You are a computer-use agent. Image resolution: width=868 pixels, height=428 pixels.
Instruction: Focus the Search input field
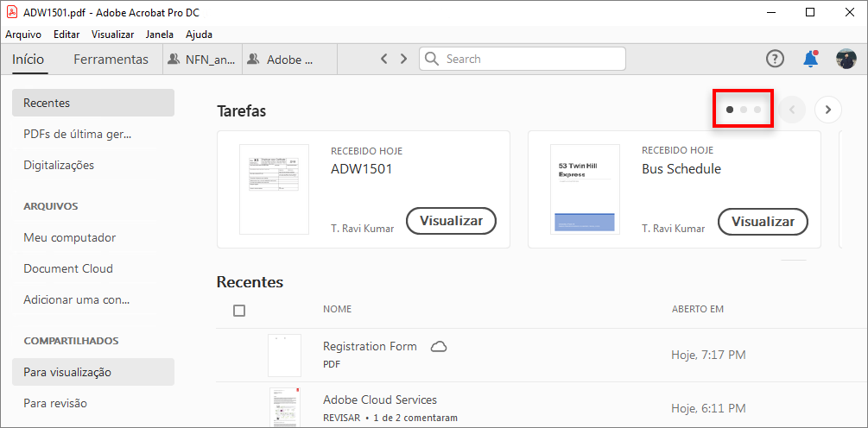click(522, 59)
